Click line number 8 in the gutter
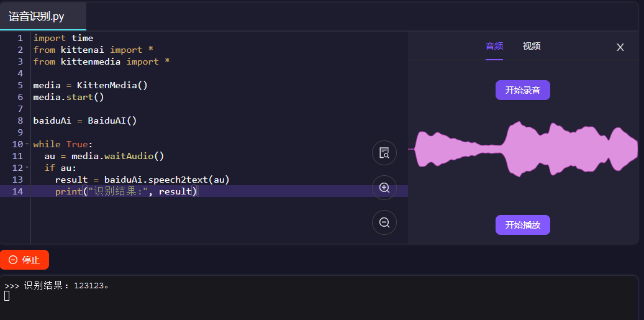644x320 pixels. tap(20, 121)
